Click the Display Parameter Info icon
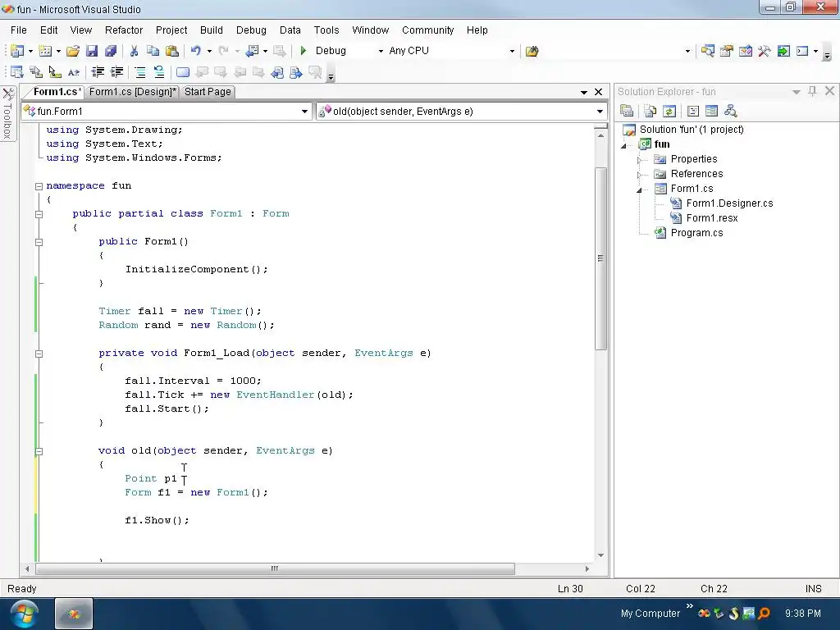 click(36, 72)
